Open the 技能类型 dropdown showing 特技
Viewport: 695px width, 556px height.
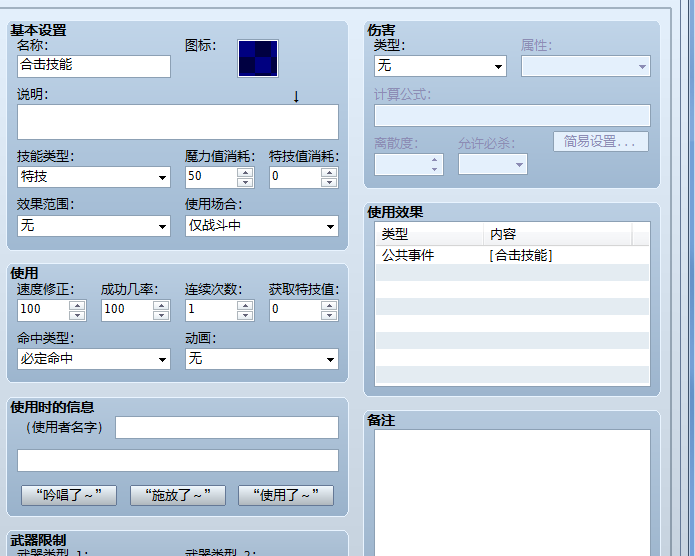[x=94, y=177]
